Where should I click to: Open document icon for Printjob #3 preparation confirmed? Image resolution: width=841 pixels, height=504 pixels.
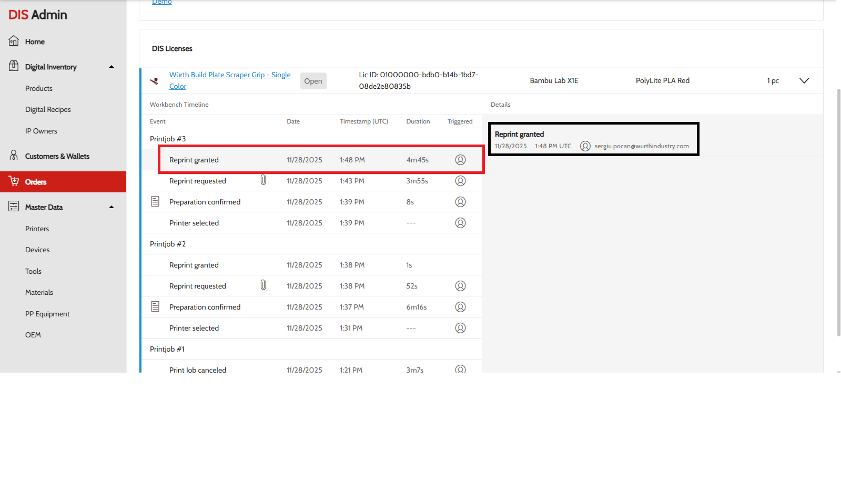click(155, 201)
